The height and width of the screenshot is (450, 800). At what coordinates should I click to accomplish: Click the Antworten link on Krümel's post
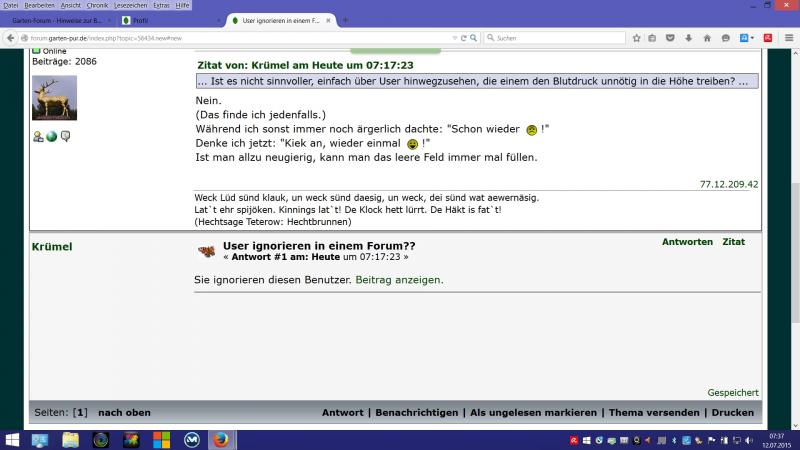[x=687, y=243]
